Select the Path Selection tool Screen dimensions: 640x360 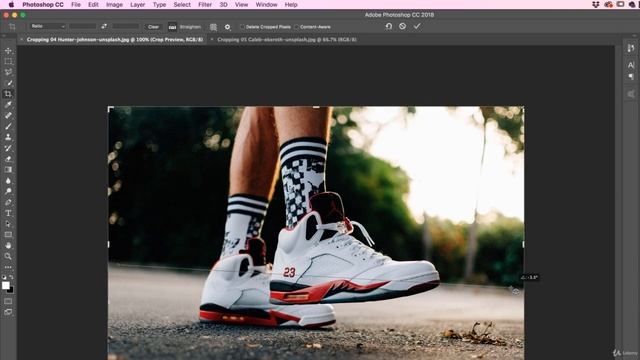[8, 224]
